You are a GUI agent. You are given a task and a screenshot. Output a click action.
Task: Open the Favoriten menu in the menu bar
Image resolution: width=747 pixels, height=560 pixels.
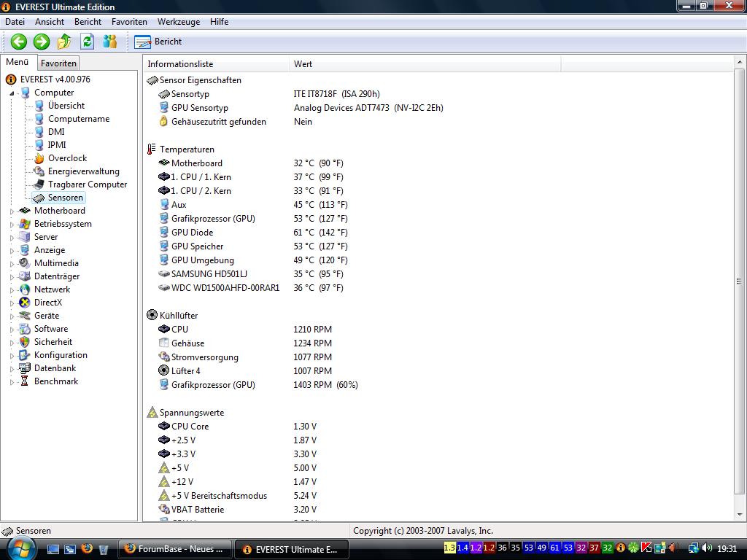tap(129, 22)
